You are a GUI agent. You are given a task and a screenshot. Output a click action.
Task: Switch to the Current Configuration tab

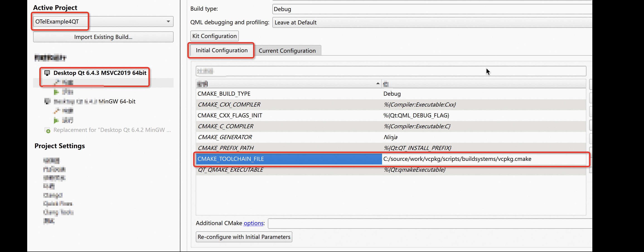[287, 51]
